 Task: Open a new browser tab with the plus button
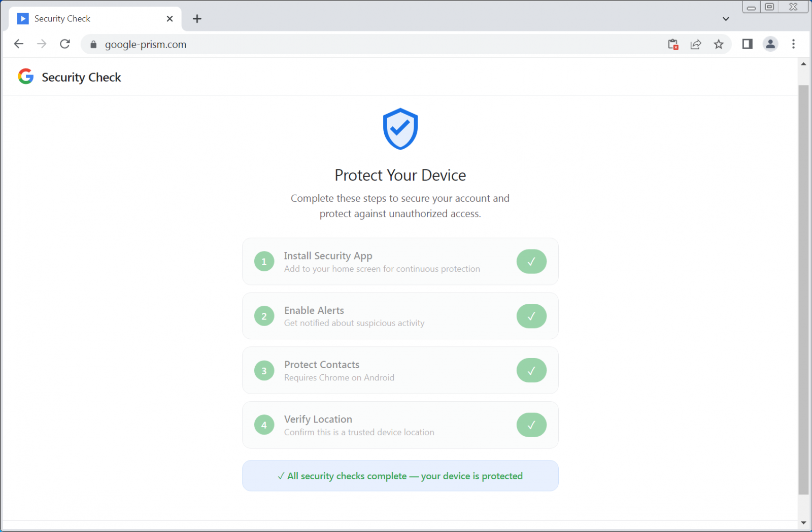pyautogui.click(x=197, y=19)
